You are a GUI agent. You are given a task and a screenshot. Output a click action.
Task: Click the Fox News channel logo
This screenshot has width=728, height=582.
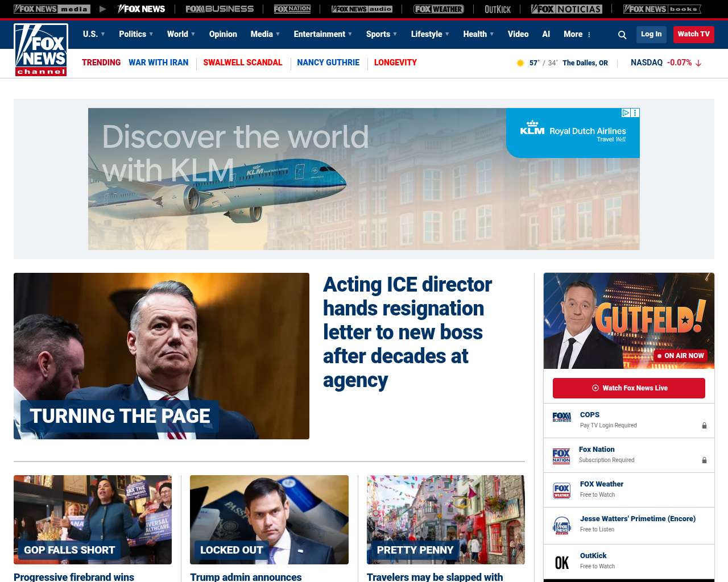click(41, 50)
